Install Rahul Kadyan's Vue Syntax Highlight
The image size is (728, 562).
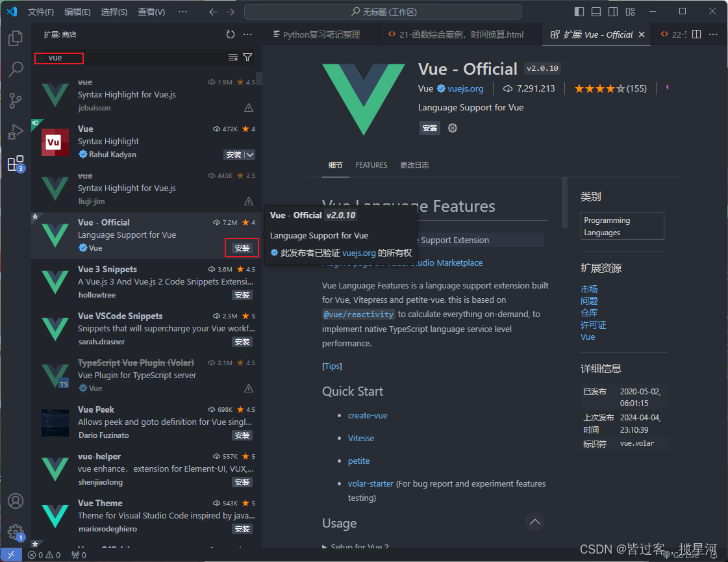(x=234, y=155)
